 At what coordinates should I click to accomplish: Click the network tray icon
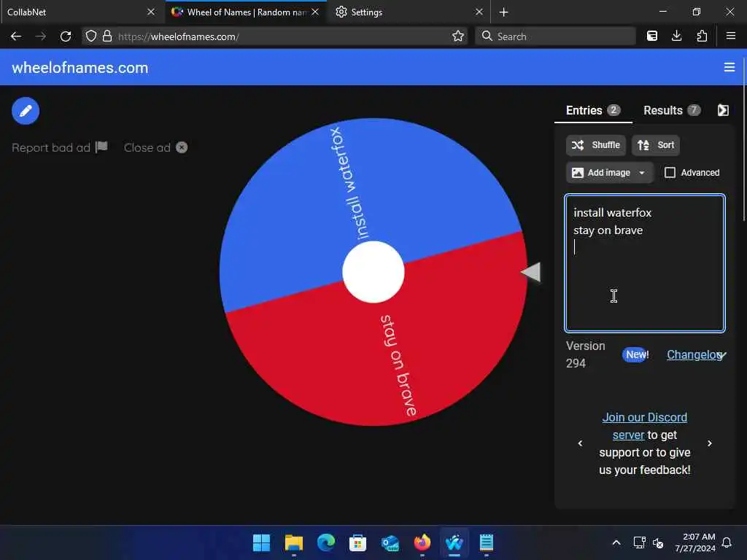tap(639, 542)
